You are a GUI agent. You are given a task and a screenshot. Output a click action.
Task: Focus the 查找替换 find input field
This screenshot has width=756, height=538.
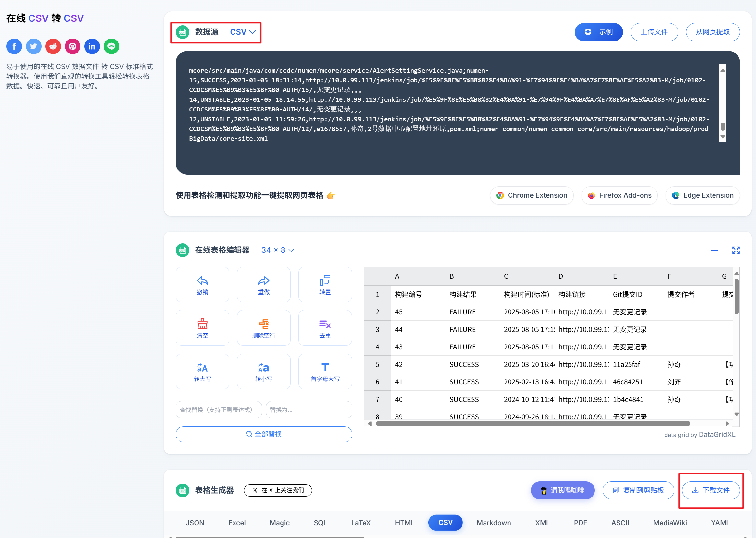[218, 410]
